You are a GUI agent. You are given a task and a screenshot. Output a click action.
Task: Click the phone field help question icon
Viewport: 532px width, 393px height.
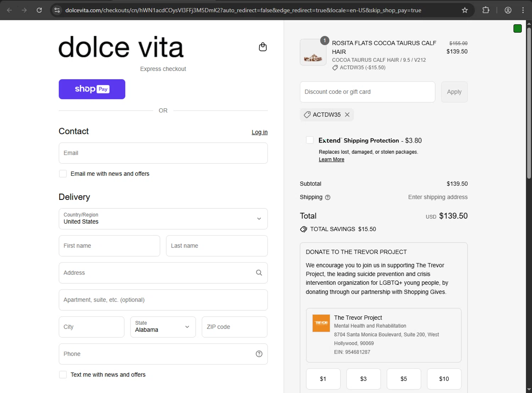pyautogui.click(x=259, y=354)
